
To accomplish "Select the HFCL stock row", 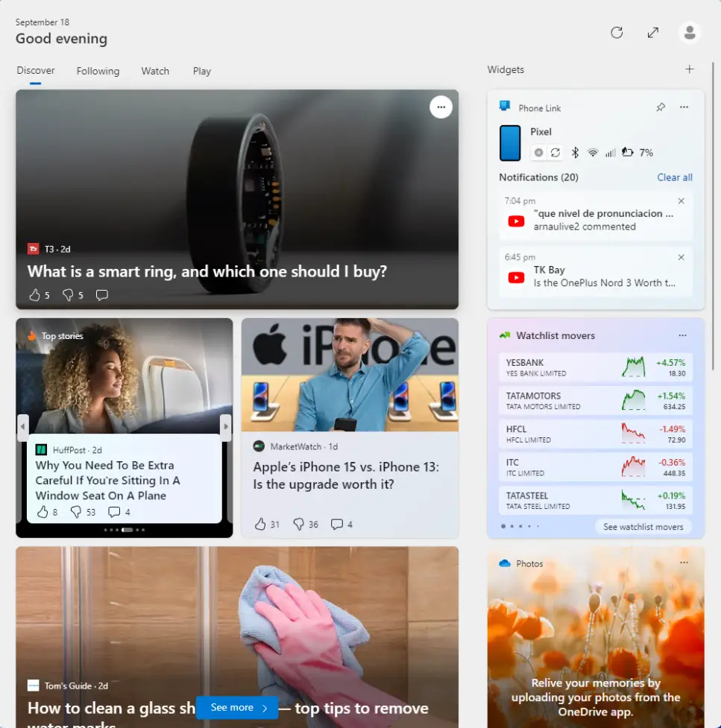I will click(x=596, y=434).
